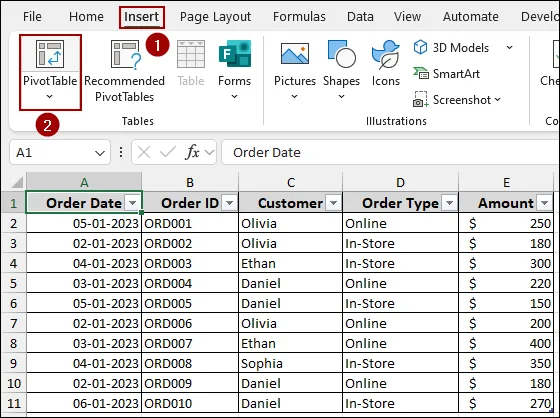Select the amount cell with 400
Screen dimensions: 560x418
[506, 343]
